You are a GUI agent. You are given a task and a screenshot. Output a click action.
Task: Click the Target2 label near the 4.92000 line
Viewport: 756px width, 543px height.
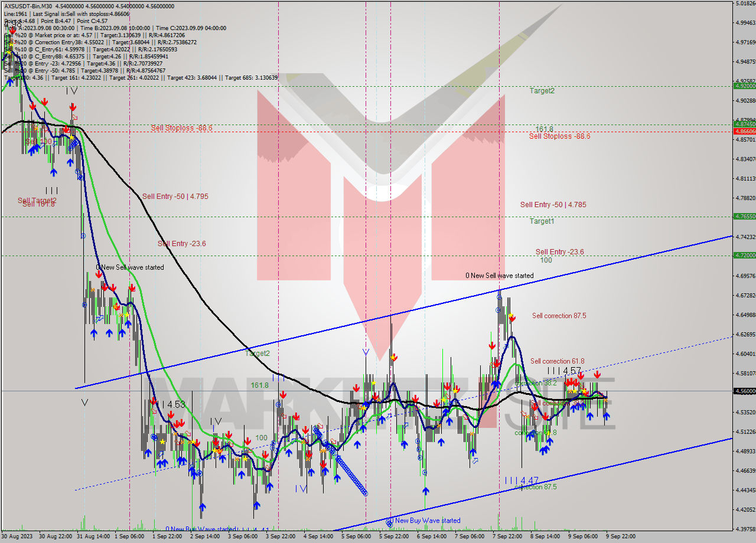[x=542, y=91]
